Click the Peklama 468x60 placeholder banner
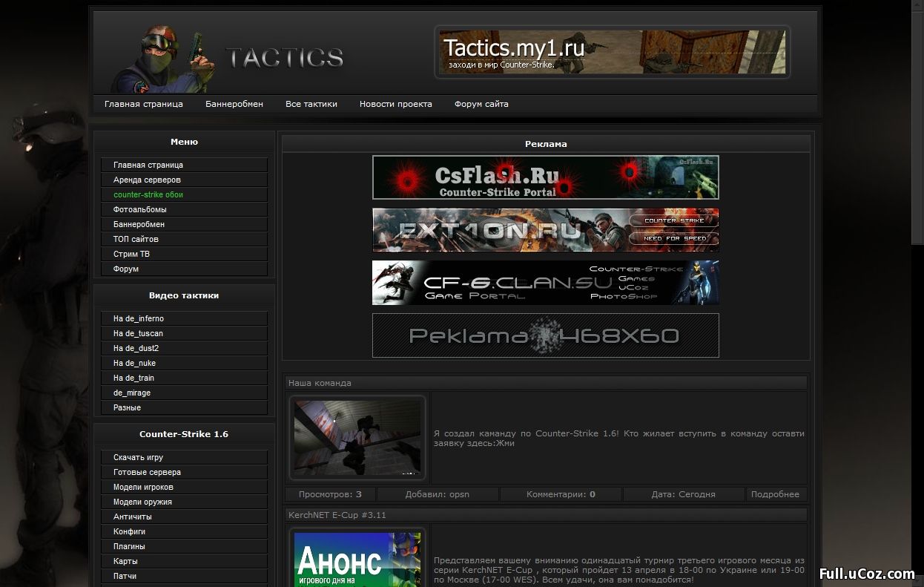Screen dimensions: 924x587 546,335
